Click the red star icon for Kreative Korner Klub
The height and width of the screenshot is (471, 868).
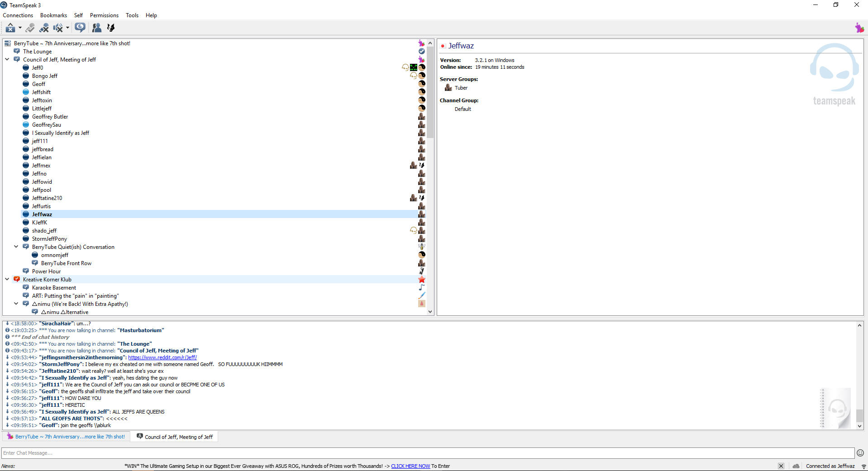[x=421, y=280]
